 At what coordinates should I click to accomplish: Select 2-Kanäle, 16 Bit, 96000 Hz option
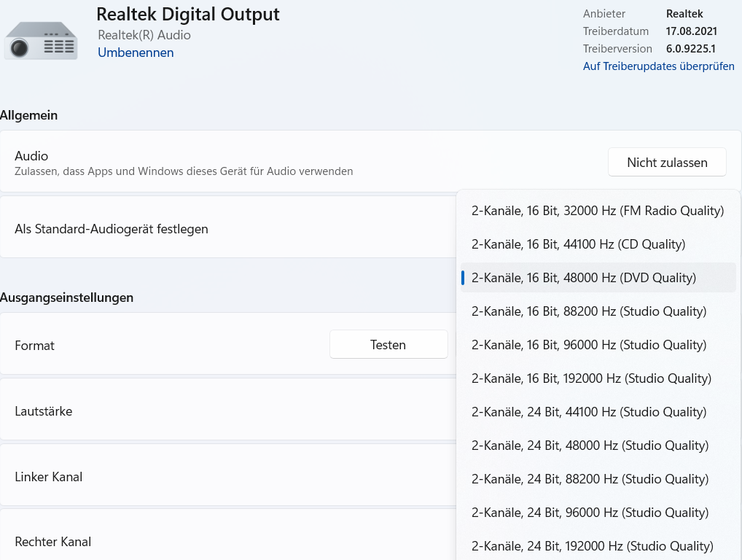click(x=598, y=345)
